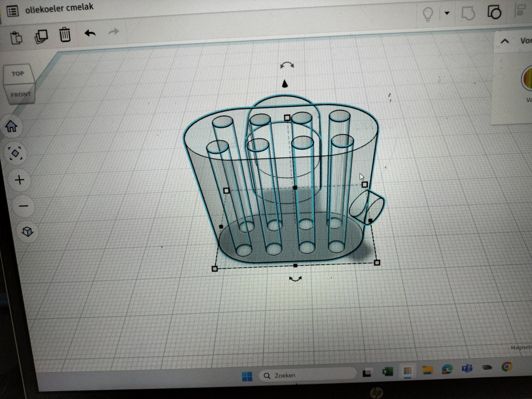Toggle the perspective/orthographic cube icon
The width and height of the screenshot is (532, 399).
[27, 231]
